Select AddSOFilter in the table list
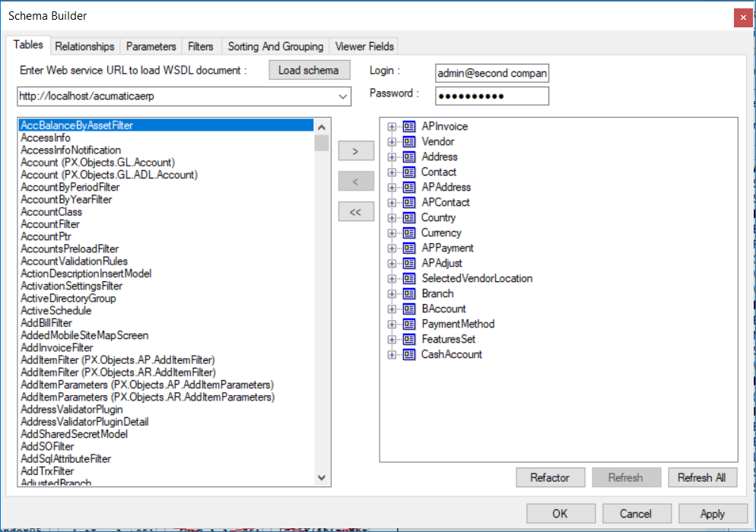The image size is (756, 532). (x=167, y=446)
